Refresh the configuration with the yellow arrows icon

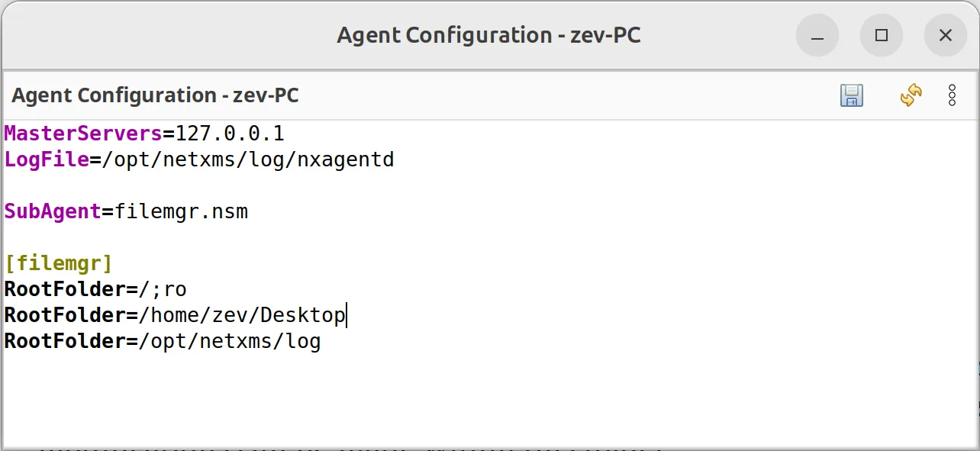tap(911, 95)
